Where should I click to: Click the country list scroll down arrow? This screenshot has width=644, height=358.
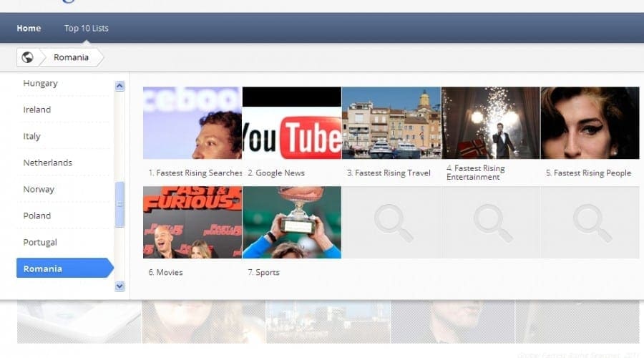119,286
